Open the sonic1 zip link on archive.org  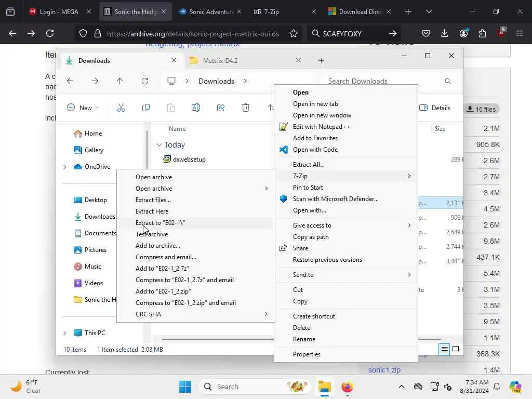coord(384,370)
